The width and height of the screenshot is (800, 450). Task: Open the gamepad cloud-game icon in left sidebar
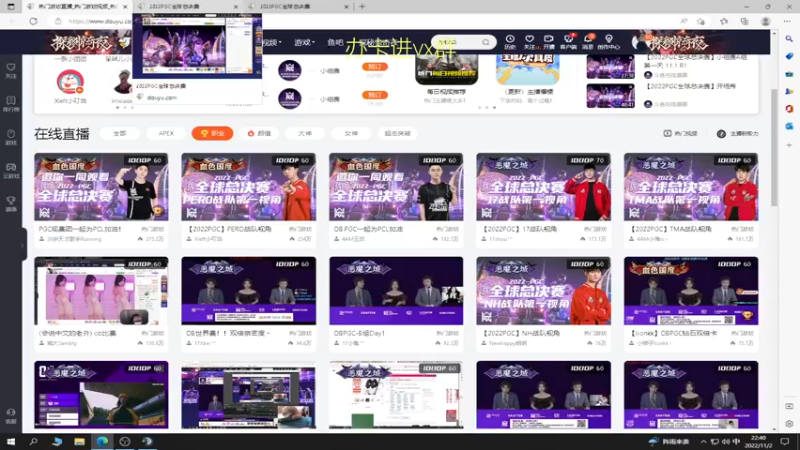pos(11,170)
